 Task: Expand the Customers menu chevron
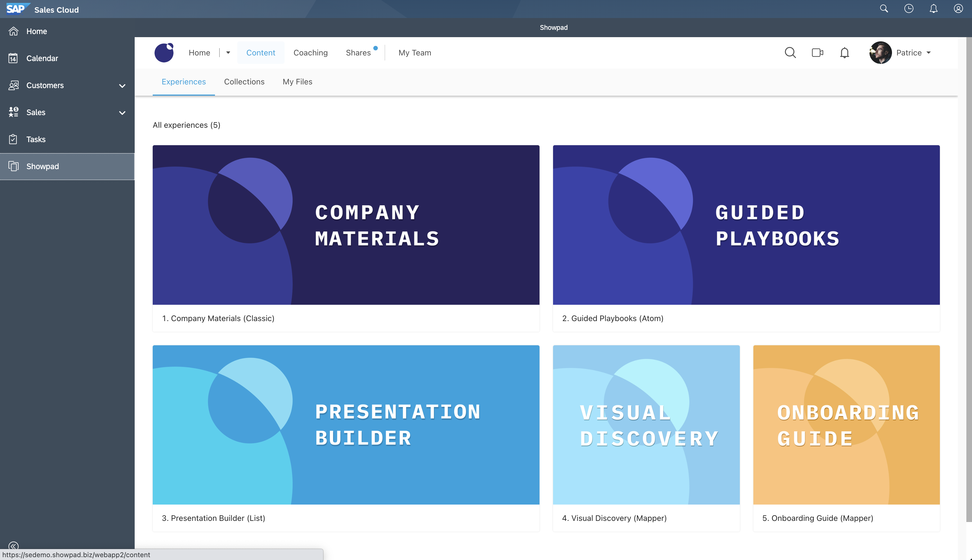pyautogui.click(x=122, y=86)
